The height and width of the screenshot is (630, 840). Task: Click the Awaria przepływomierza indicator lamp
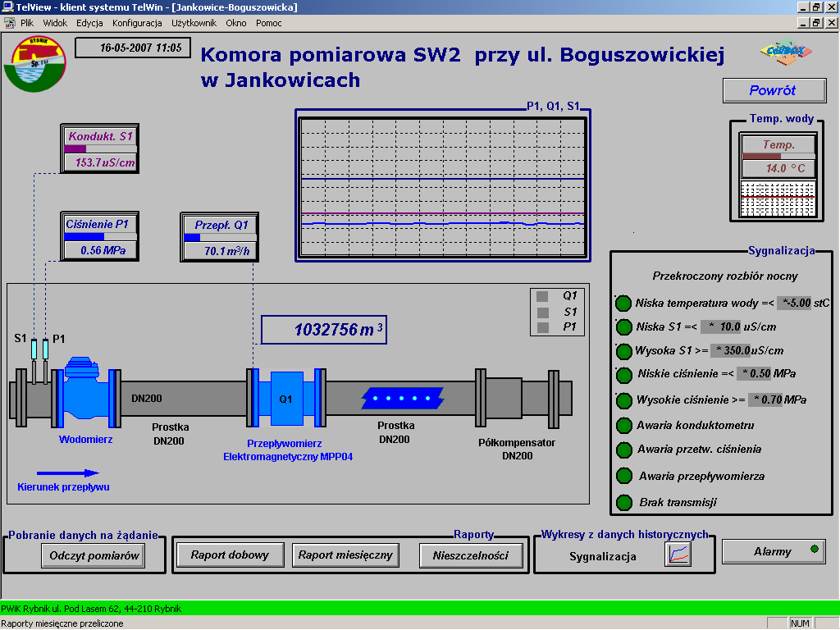(623, 475)
